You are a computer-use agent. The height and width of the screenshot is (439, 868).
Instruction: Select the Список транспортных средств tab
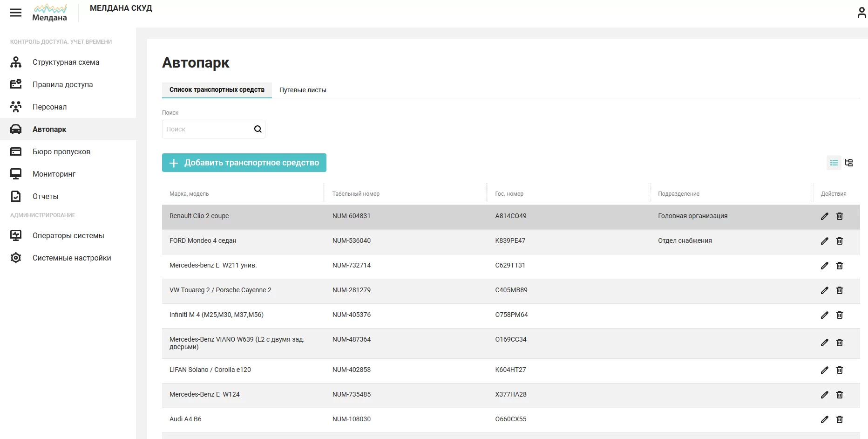click(x=217, y=89)
